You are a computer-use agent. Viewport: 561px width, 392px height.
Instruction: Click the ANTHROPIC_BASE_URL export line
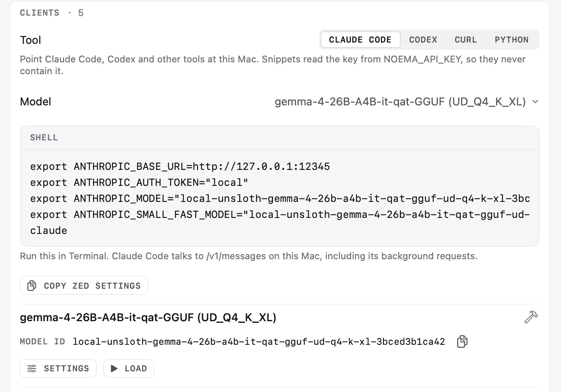[x=180, y=166]
